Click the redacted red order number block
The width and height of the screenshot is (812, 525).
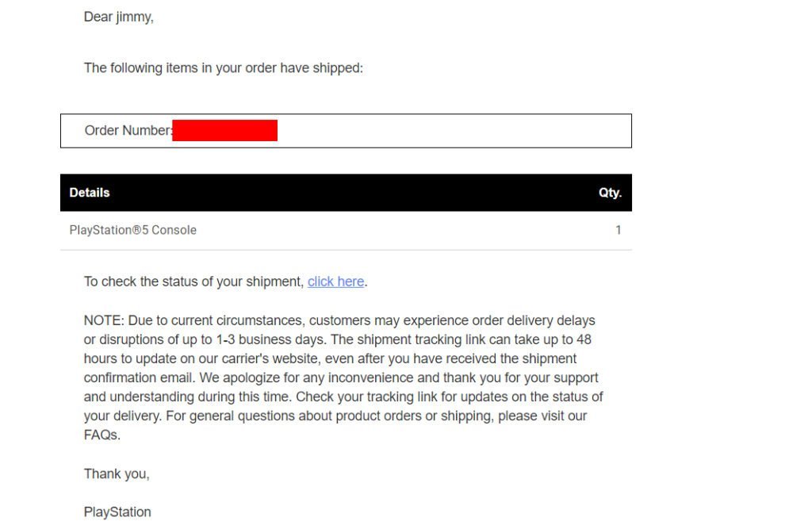224,131
